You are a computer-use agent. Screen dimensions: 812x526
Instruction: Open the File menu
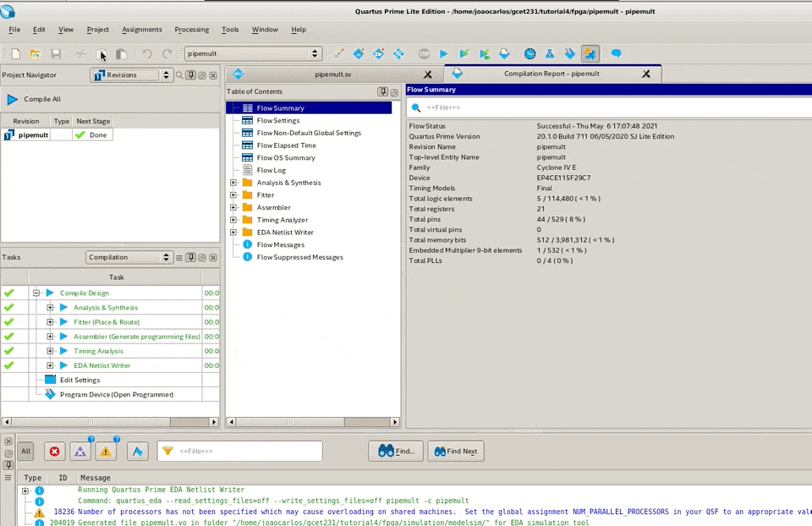[x=14, y=30]
